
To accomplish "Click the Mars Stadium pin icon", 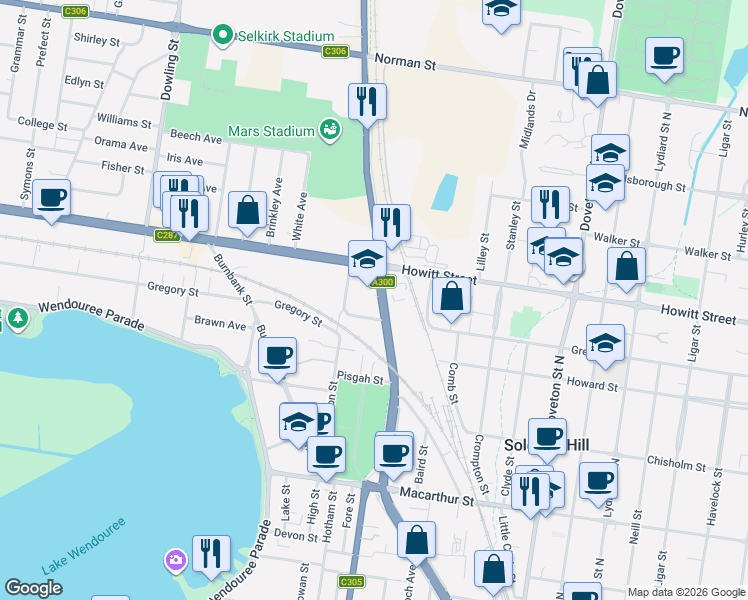I will click(330, 130).
